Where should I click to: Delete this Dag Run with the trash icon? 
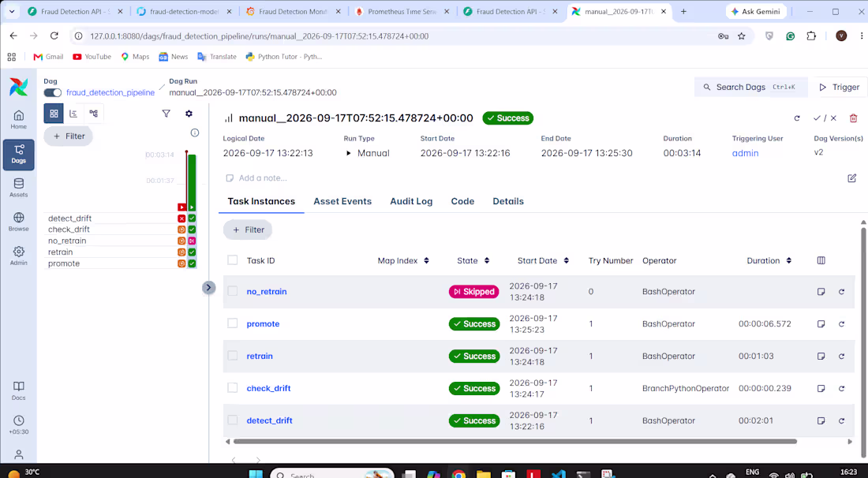tap(853, 118)
